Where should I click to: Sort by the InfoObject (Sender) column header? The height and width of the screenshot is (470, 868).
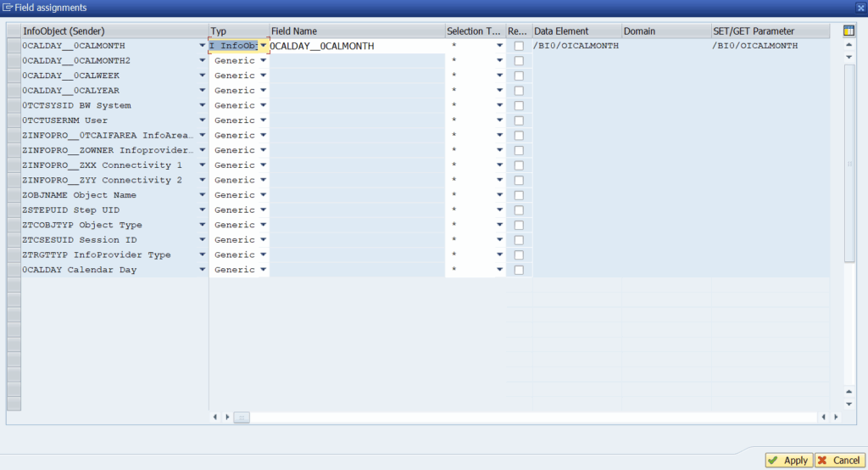[114, 31]
